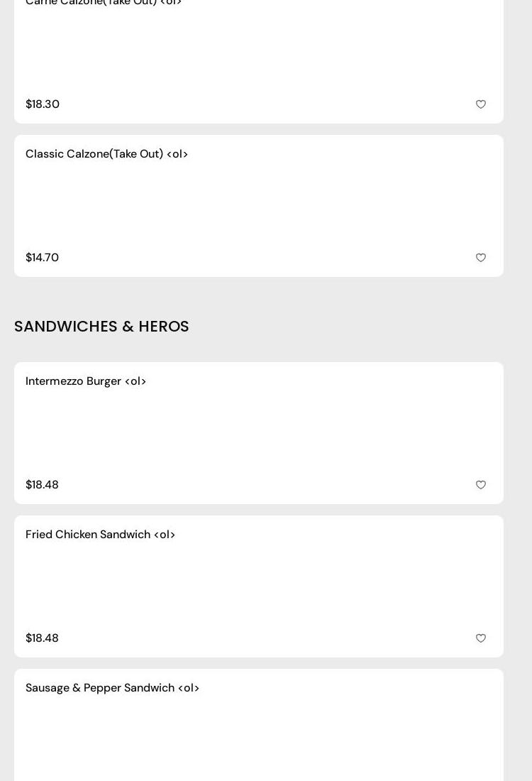This screenshot has height=781, width=532.
Task: Click the heart icon on Classic Calzone
Action: click(x=481, y=258)
